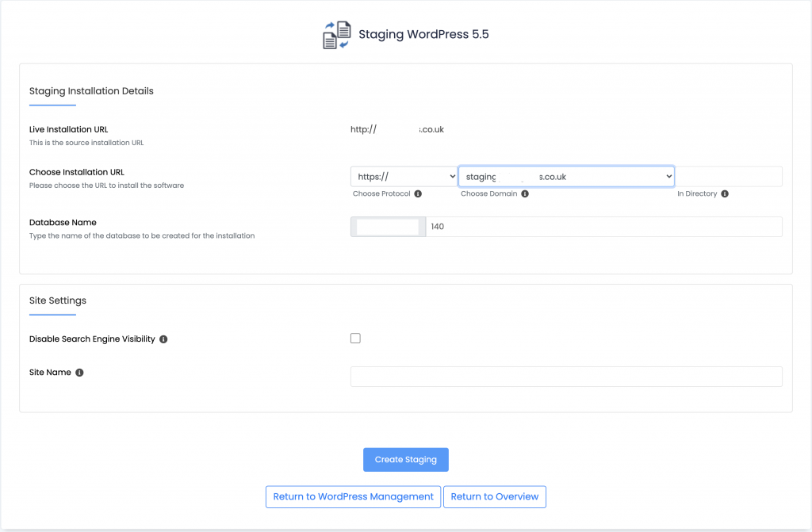812x532 pixels.
Task: Click the Return to Overview link
Action: (494, 496)
